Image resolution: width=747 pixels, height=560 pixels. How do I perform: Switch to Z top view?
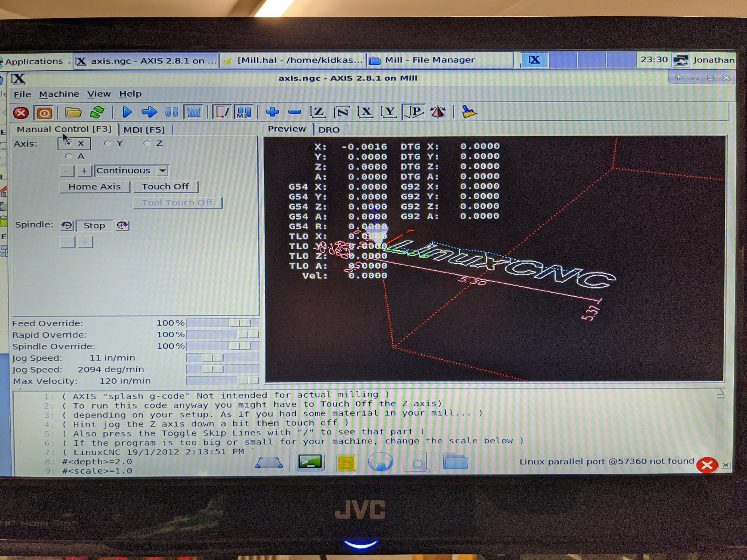pos(318,112)
